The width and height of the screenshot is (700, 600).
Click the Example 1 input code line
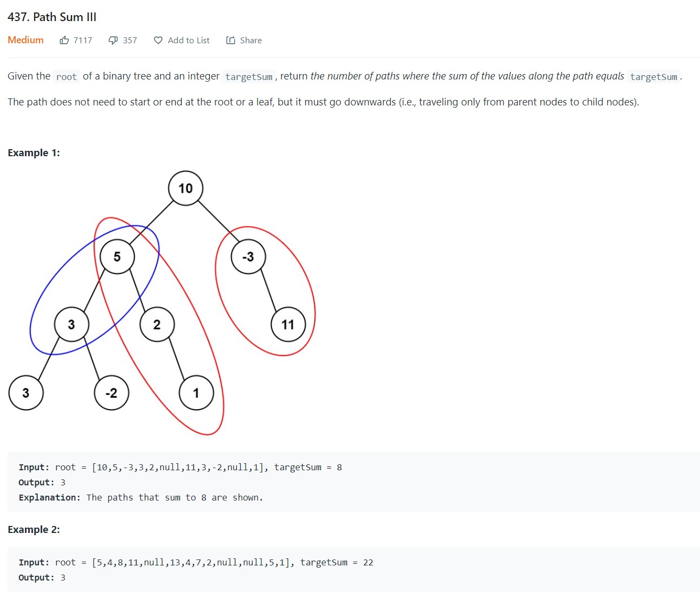point(180,467)
